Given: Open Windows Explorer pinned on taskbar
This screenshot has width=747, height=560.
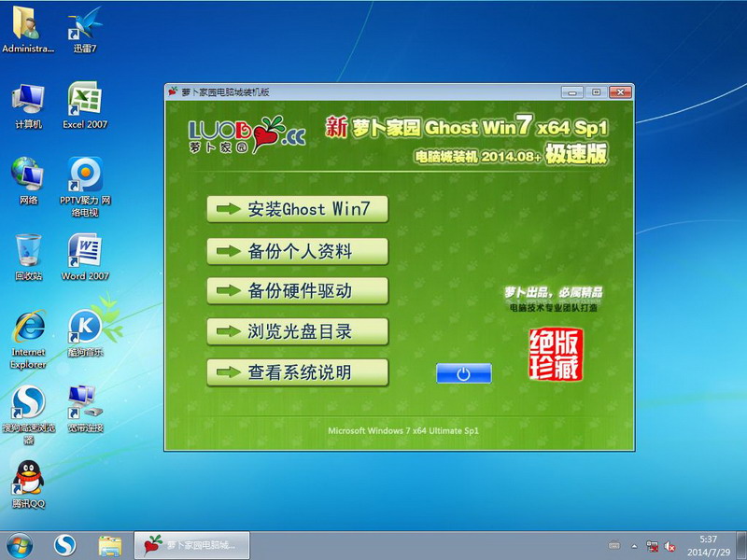Looking at the screenshot, I should [109, 546].
